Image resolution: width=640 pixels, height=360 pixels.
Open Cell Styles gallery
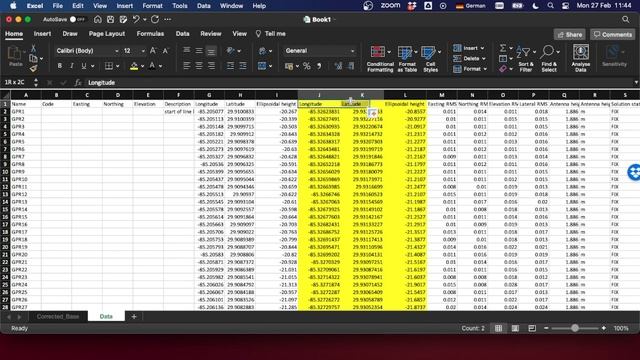[430, 59]
